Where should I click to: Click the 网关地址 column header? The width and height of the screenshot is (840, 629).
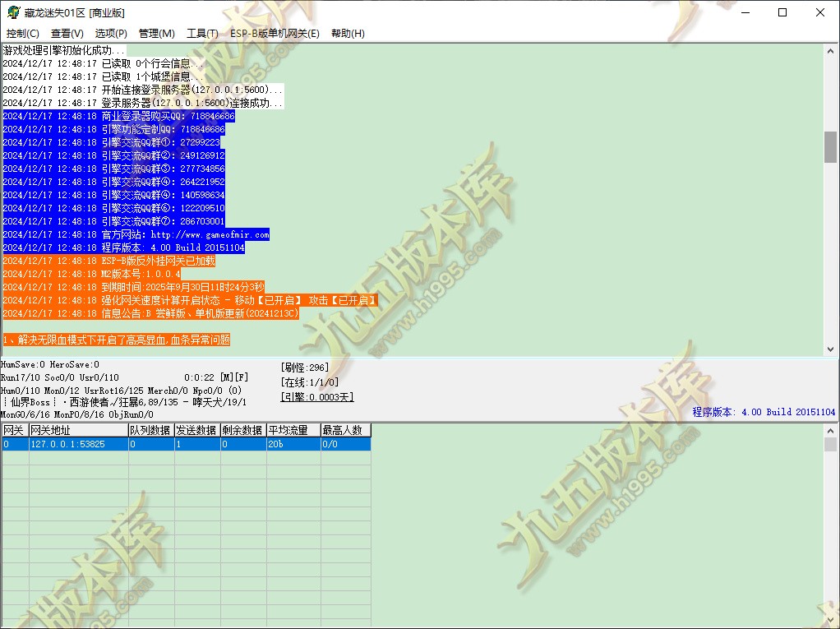(79, 430)
